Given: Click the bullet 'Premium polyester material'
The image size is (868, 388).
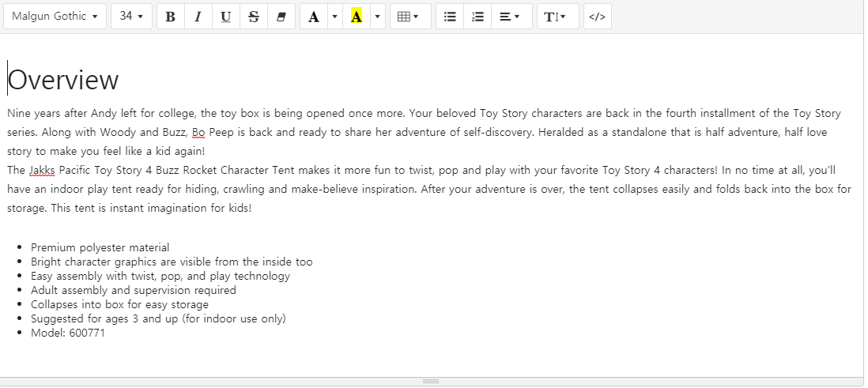Looking at the screenshot, I should [x=100, y=247].
